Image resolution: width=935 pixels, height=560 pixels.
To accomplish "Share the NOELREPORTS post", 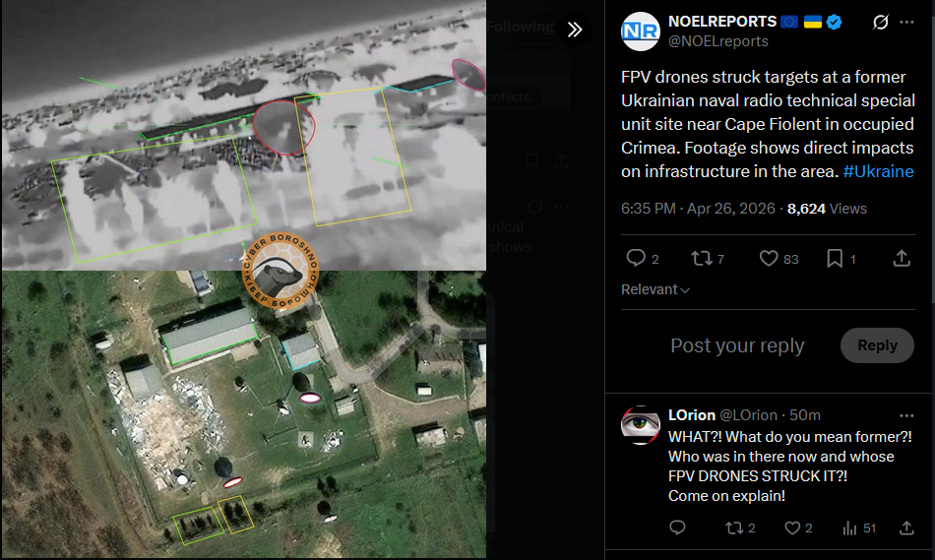I will tap(902, 258).
